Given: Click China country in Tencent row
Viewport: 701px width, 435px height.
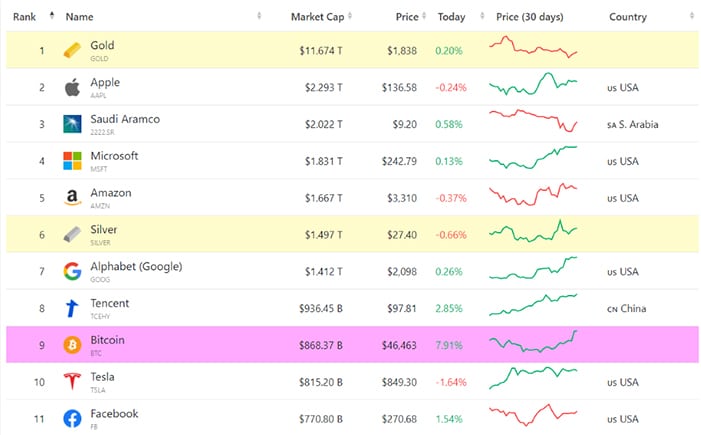Looking at the screenshot, I should (626, 308).
